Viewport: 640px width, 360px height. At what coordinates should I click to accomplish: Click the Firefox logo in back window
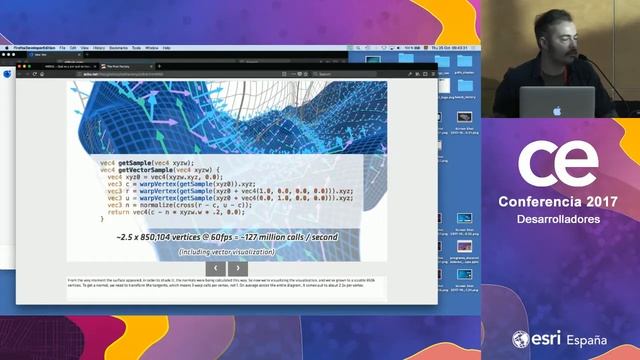point(7,74)
